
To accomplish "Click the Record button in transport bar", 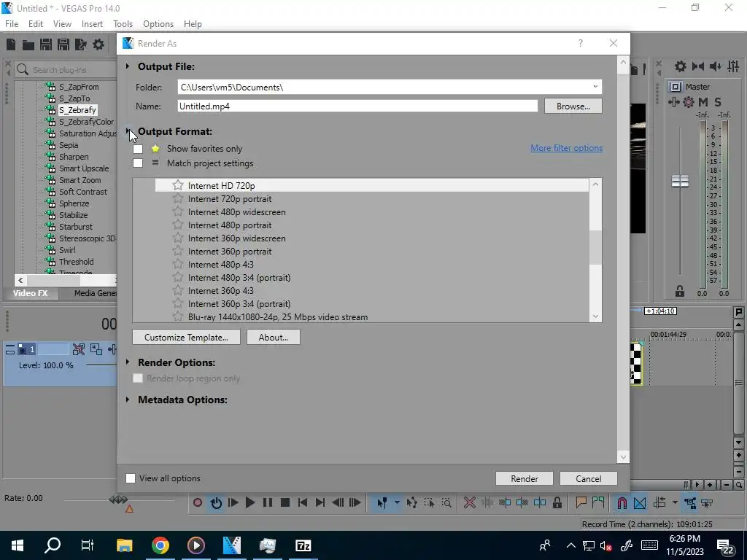I will click(198, 502).
